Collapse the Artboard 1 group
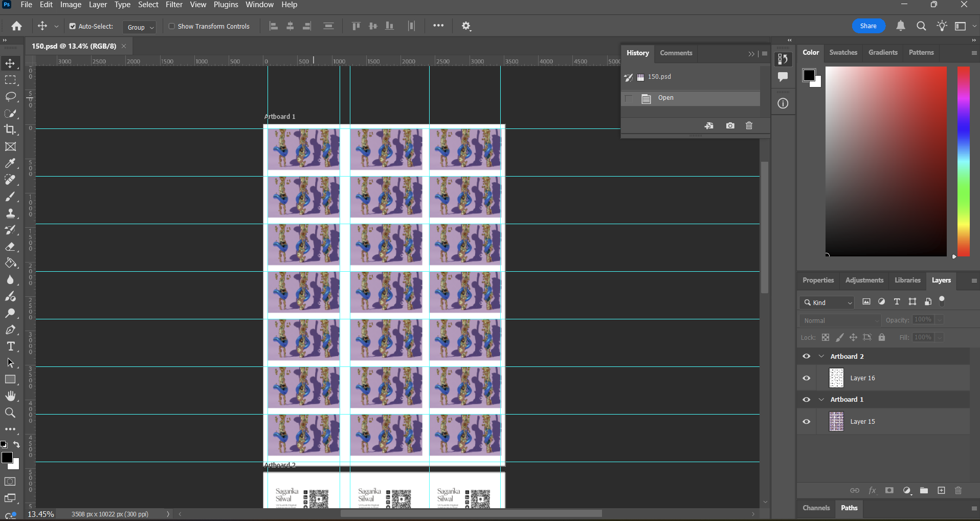This screenshot has height=521, width=980. tap(821, 399)
